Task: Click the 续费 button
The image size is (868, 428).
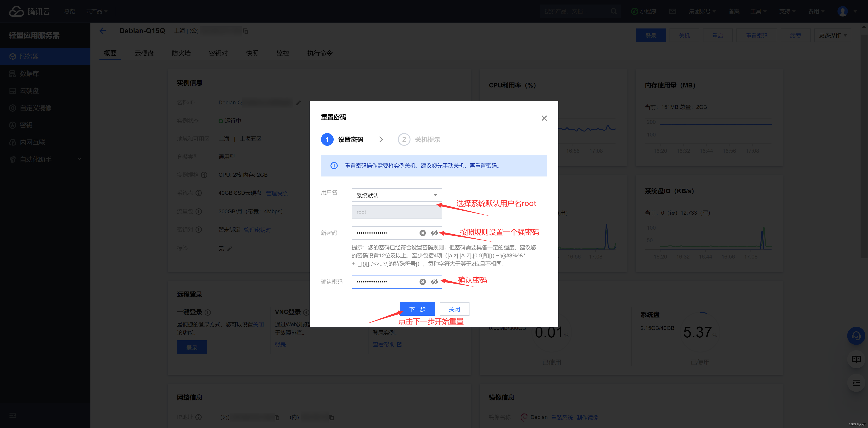Action: pyautogui.click(x=795, y=35)
